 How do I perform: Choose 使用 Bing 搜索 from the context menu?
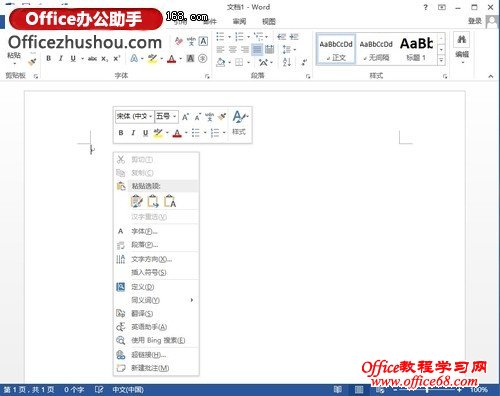pyautogui.click(x=156, y=340)
